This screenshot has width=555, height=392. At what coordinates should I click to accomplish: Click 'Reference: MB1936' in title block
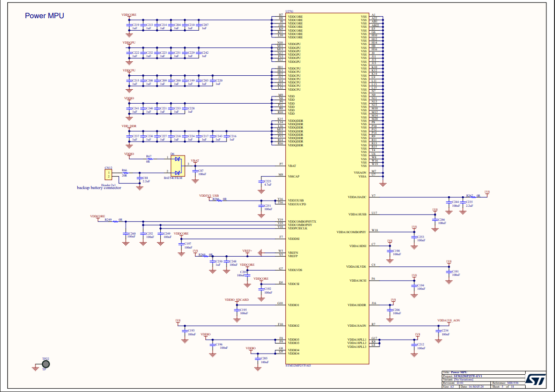click(505, 383)
